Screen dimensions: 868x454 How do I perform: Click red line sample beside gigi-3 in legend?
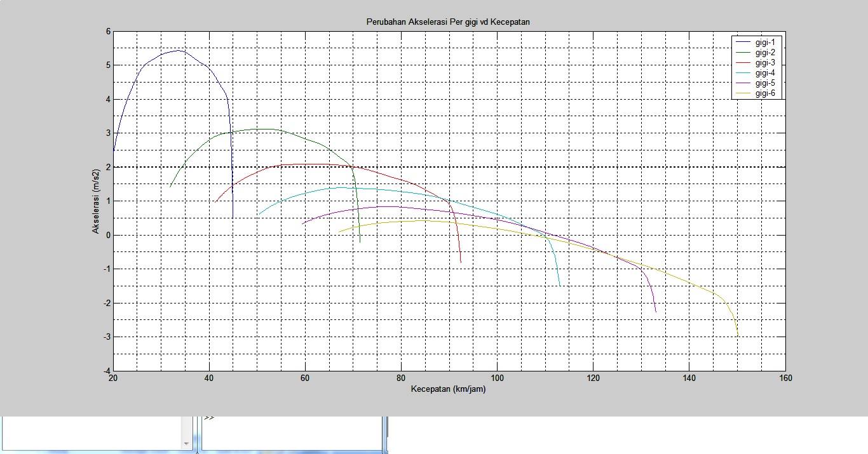[743, 63]
